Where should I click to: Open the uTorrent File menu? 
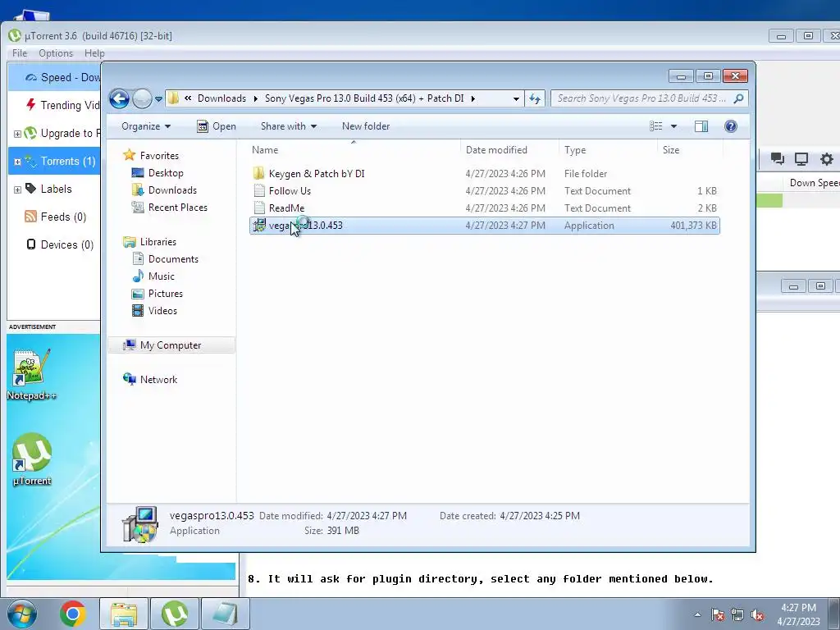pyautogui.click(x=20, y=53)
